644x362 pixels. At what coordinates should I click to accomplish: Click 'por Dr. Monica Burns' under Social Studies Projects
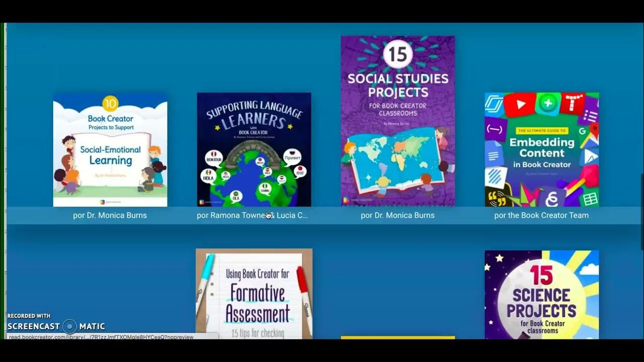(398, 215)
